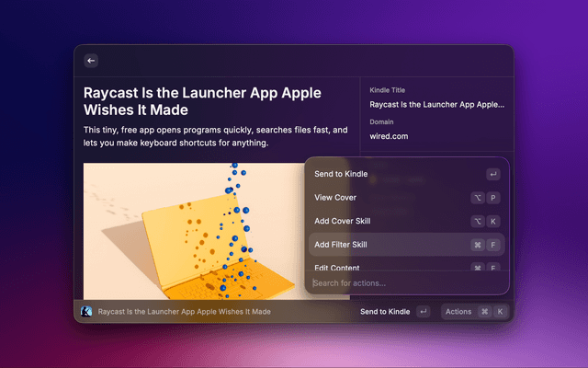Image resolution: width=588 pixels, height=368 pixels.
Task: Click the back arrow button
Action: 91,61
